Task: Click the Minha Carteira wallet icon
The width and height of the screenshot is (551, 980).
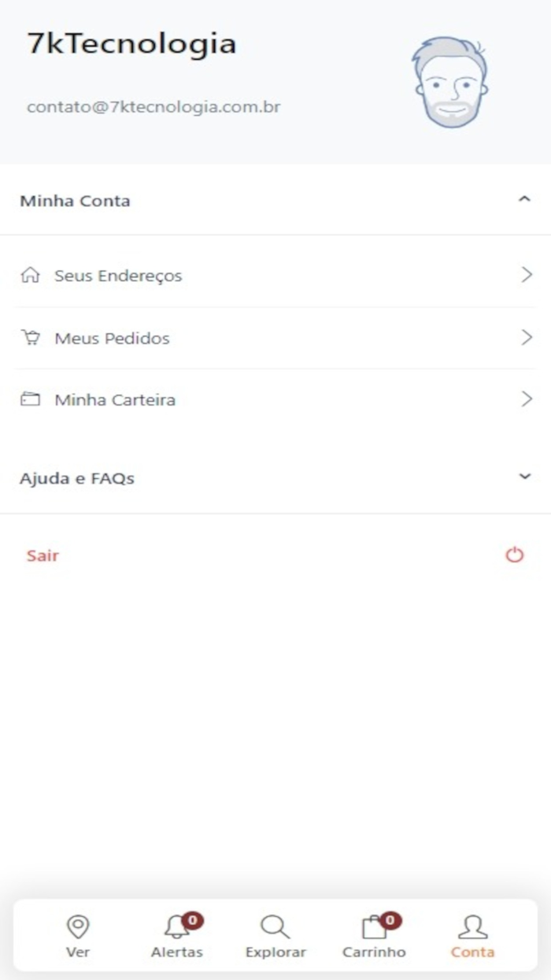Action: point(30,399)
